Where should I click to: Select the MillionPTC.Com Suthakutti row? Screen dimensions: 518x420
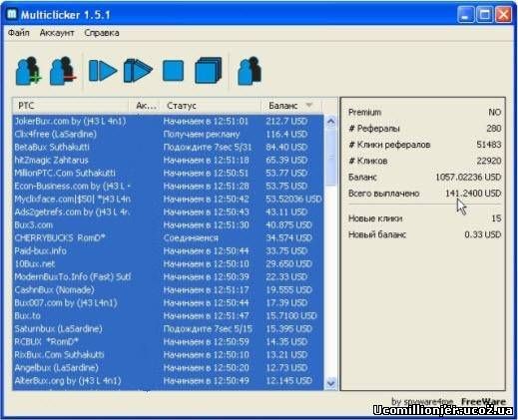click(x=168, y=173)
